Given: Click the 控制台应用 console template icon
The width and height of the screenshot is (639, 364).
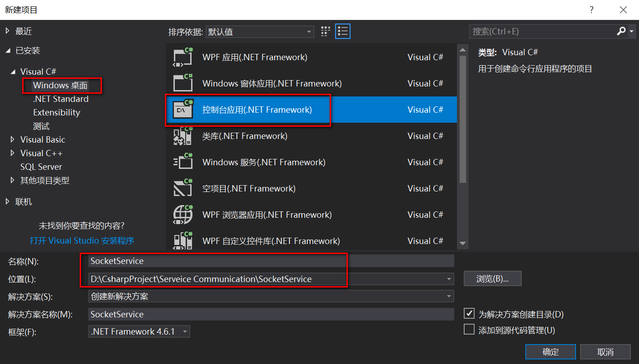Looking at the screenshot, I should click(183, 110).
